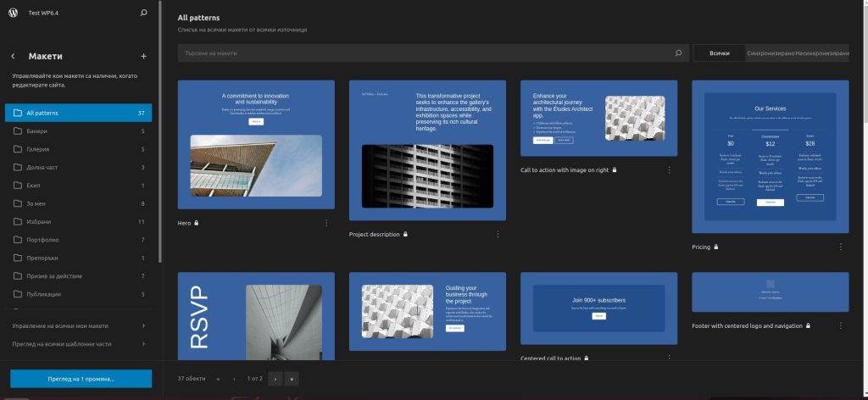Jump to first page of patterns
Screen dimensions: 868x400
218,379
